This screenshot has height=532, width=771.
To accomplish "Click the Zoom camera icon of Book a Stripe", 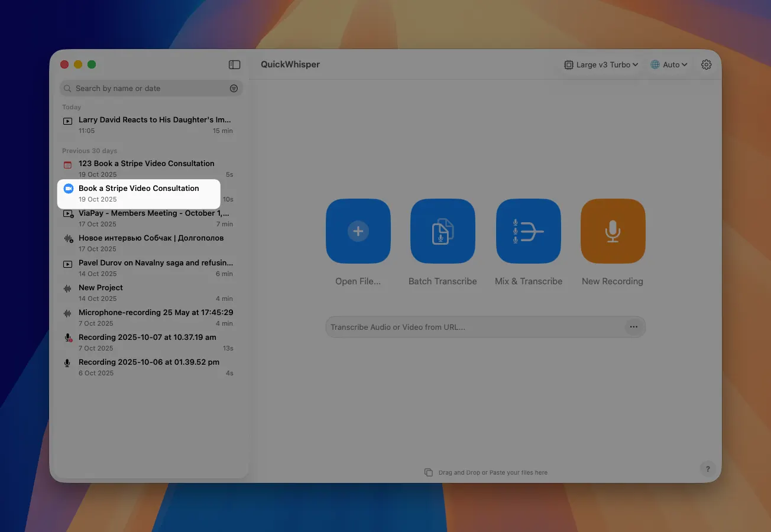I will pos(69,189).
